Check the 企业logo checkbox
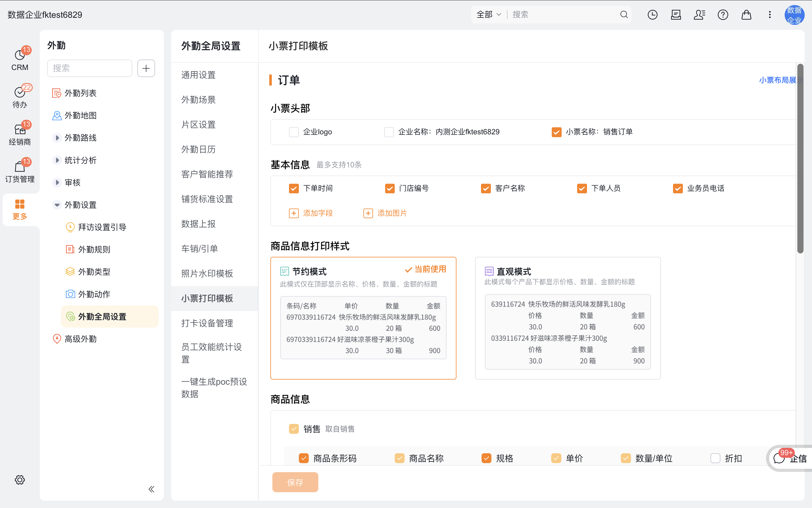Viewport: 812px width, 508px height. (x=294, y=132)
